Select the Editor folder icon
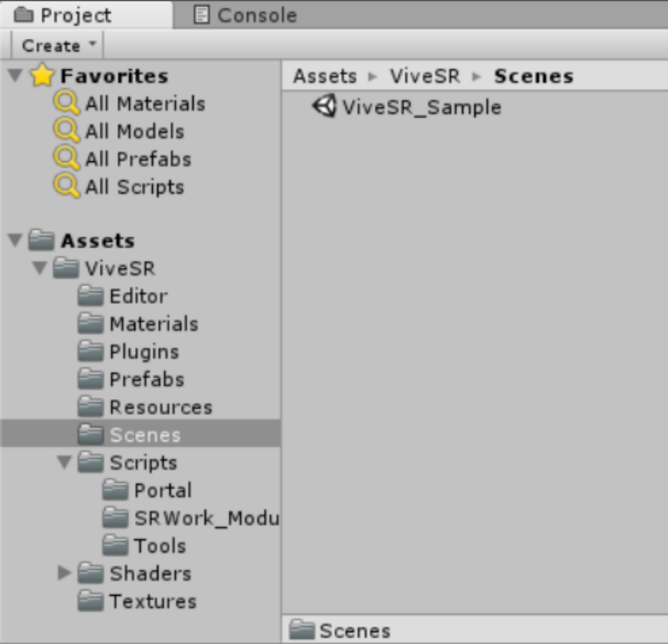Viewport: 668px width, 644px height. 90,297
